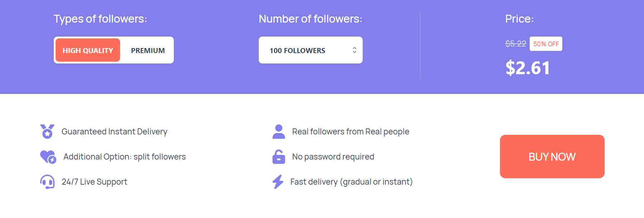This screenshot has height=218, width=644.
Task: Click Guaranteed Instant Delivery text
Action: click(114, 132)
